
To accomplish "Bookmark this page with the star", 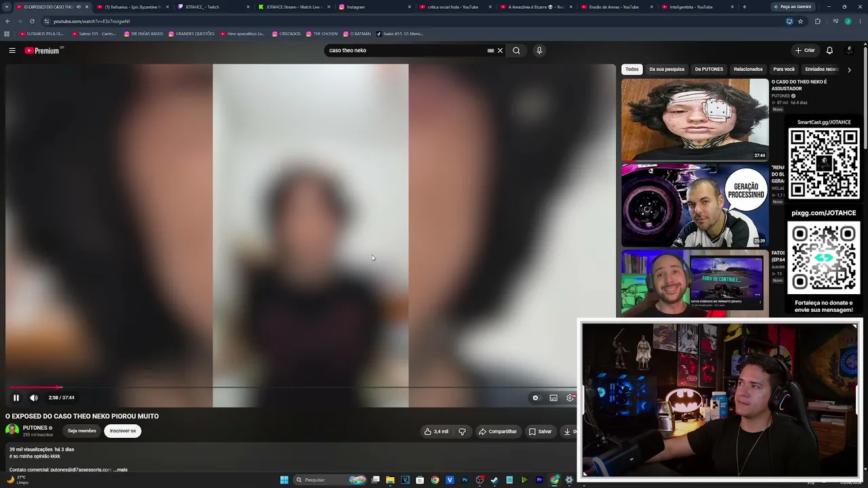I will click(x=800, y=21).
